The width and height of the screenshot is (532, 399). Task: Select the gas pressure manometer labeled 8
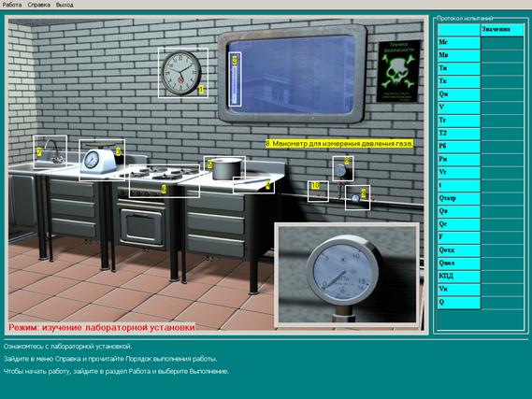(343, 168)
